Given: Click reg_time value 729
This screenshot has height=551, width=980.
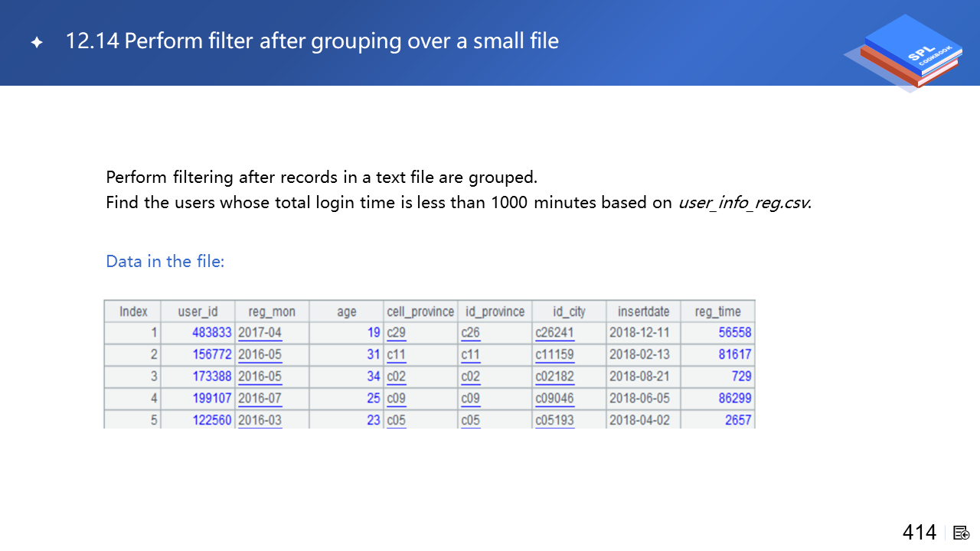Looking at the screenshot, I should (x=741, y=377).
